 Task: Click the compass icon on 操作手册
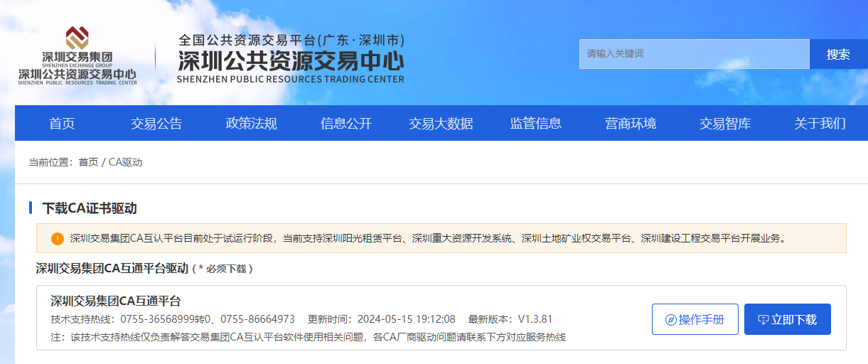[670, 320]
